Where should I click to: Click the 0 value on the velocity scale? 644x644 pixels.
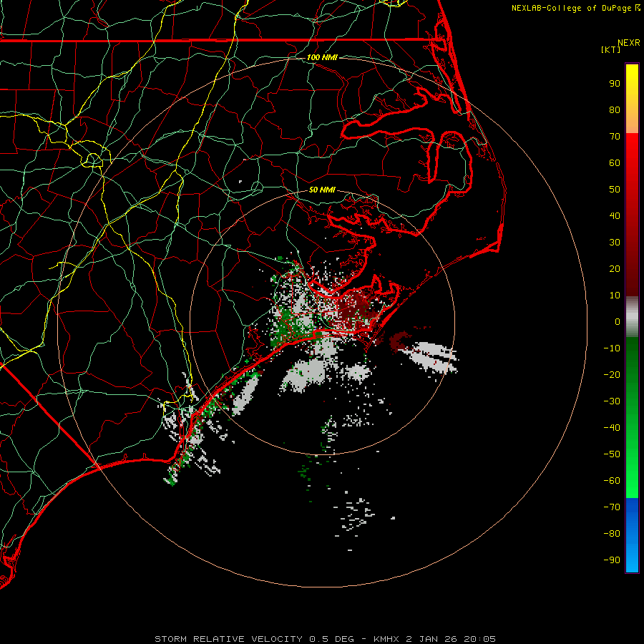tap(618, 321)
